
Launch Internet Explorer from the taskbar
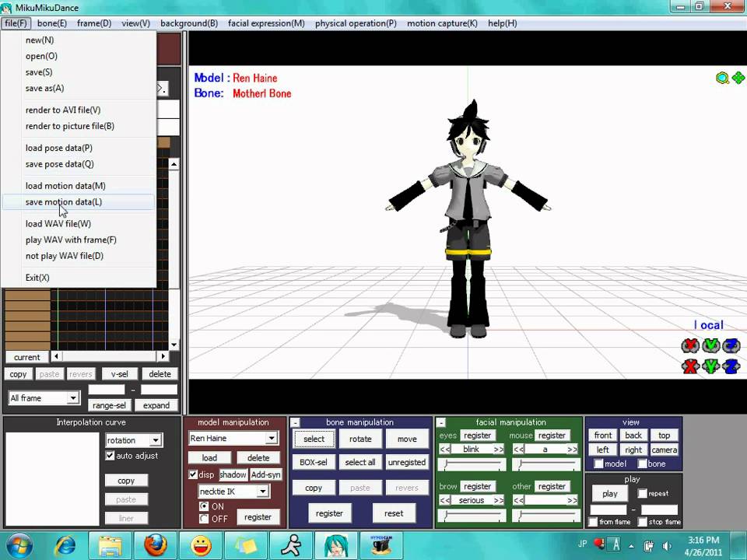tap(65, 546)
